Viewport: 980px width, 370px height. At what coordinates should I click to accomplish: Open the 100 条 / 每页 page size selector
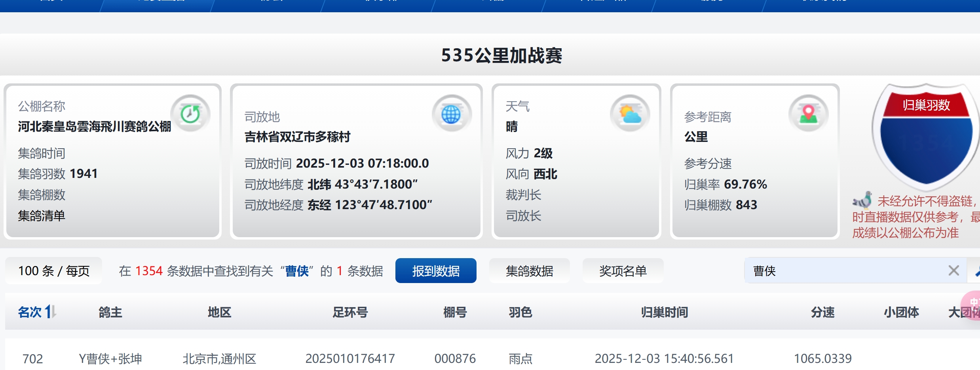pyautogui.click(x=54, y=271)
